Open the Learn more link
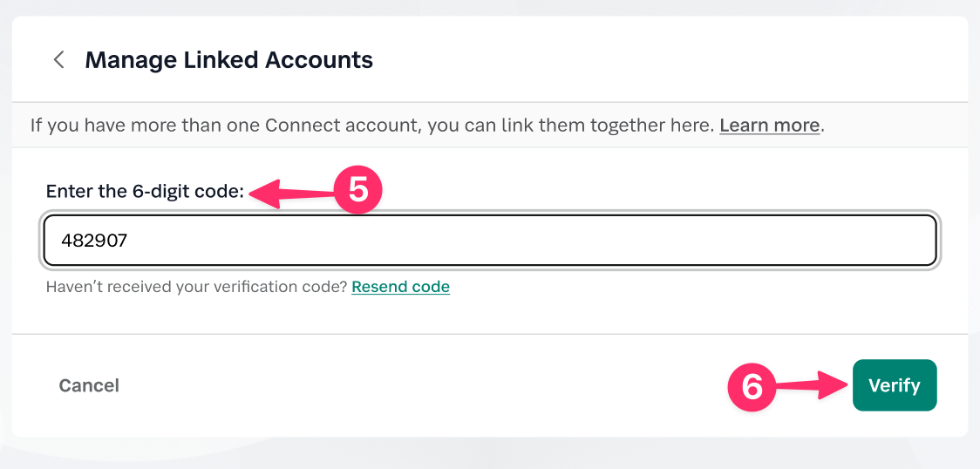 769,126
